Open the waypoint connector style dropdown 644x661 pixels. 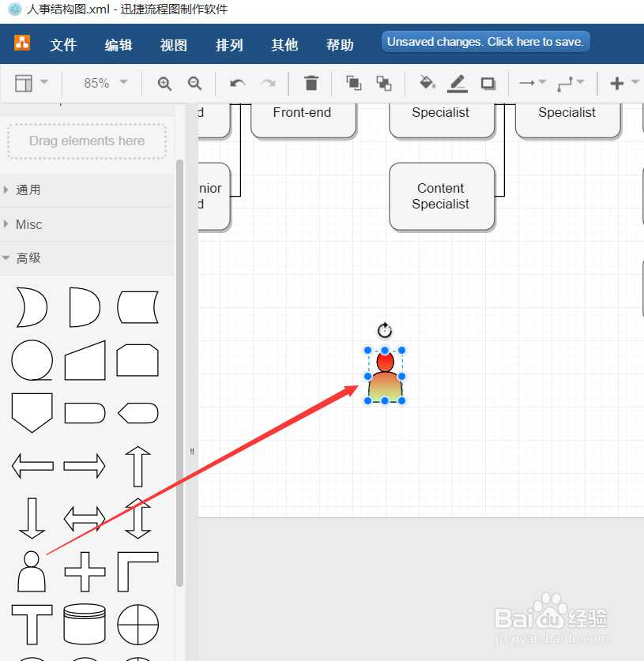click(x=571, y=83)
